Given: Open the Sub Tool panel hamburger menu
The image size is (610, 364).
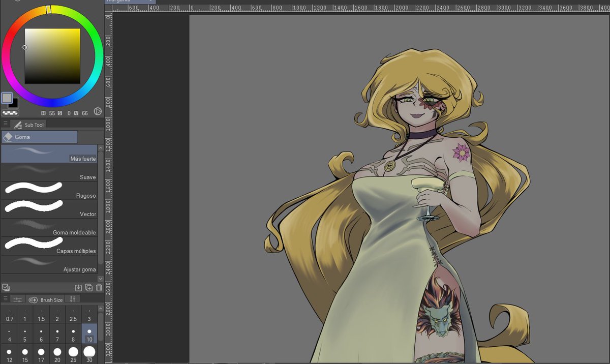Looking at the screenshot, I should tap(6, 124).
